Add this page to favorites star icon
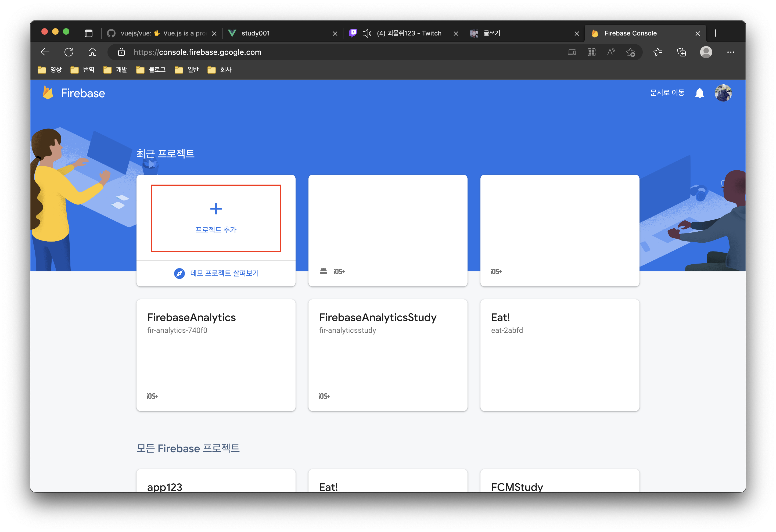Screen dimensions: 776x532 [x=630, y=52]
